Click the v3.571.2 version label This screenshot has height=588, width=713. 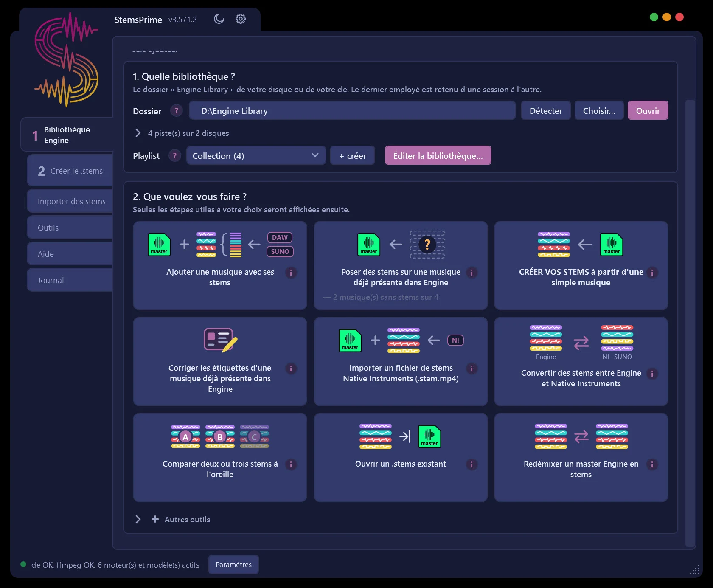coord(182,20)
